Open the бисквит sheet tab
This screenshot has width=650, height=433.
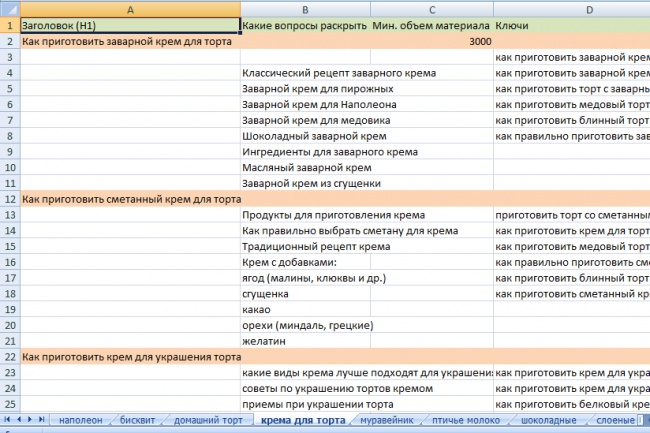click(137, 420)
